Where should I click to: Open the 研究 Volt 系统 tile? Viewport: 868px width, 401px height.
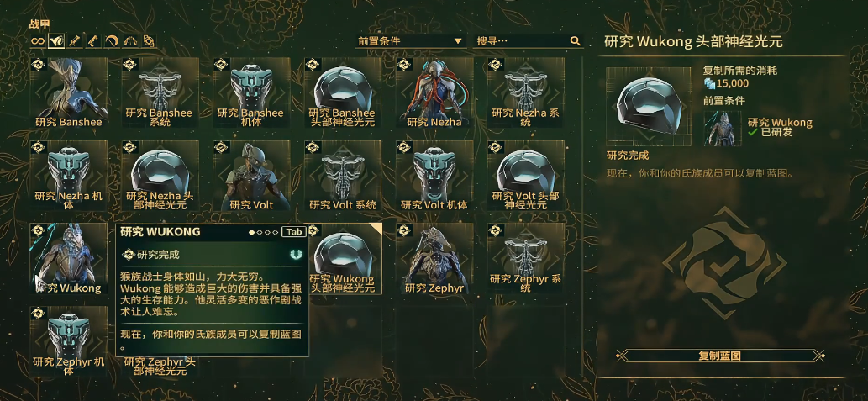tap(343, 176)
